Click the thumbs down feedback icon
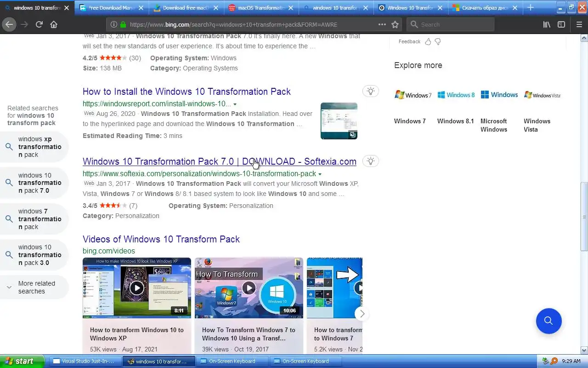 (438, 41)
